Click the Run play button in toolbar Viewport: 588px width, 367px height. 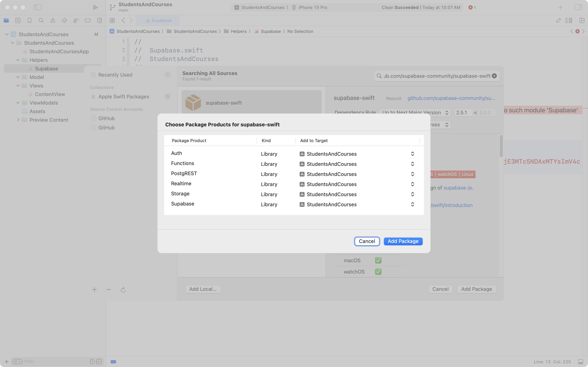click(x=95, y=7)
